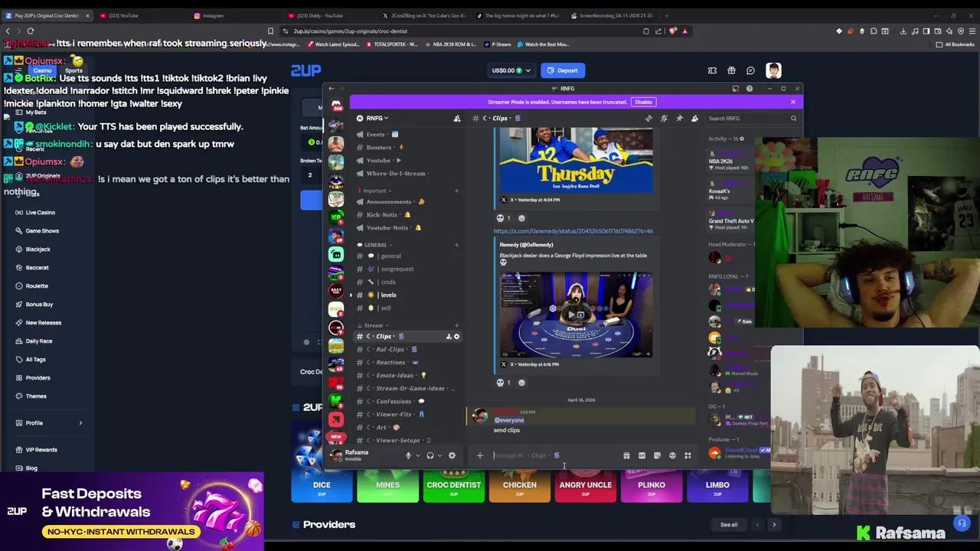980x551 pixels.
Task: Click See all next to Providers
Action: (729, 525)
